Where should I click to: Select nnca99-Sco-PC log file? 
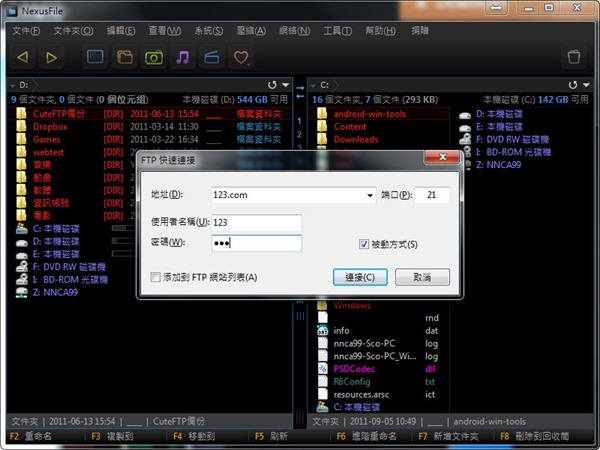[364, 343]
